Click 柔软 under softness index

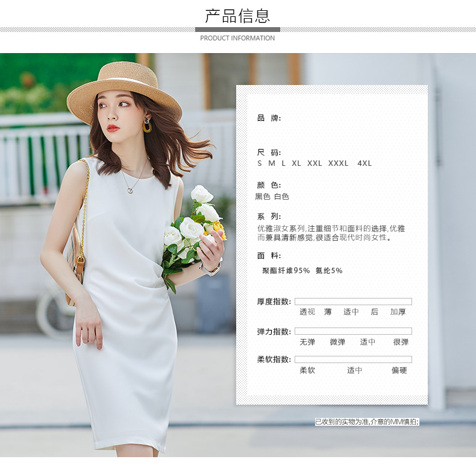pyautogui.click(x=307, y=370)
